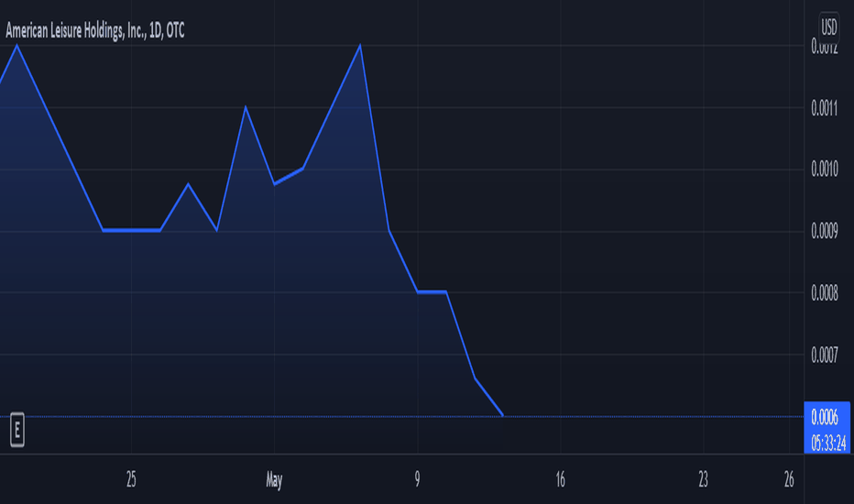Viewport: 854px width, 504px height.
Task: Click the 16 date label on time axis
Action: (561, 479)
